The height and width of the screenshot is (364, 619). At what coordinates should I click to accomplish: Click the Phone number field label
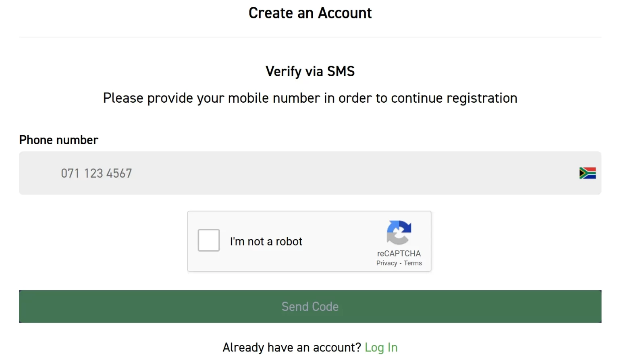58,140
